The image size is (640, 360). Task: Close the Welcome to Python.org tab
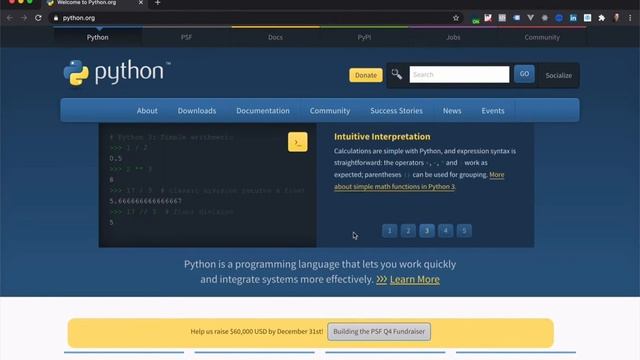[x=140, y=3]
